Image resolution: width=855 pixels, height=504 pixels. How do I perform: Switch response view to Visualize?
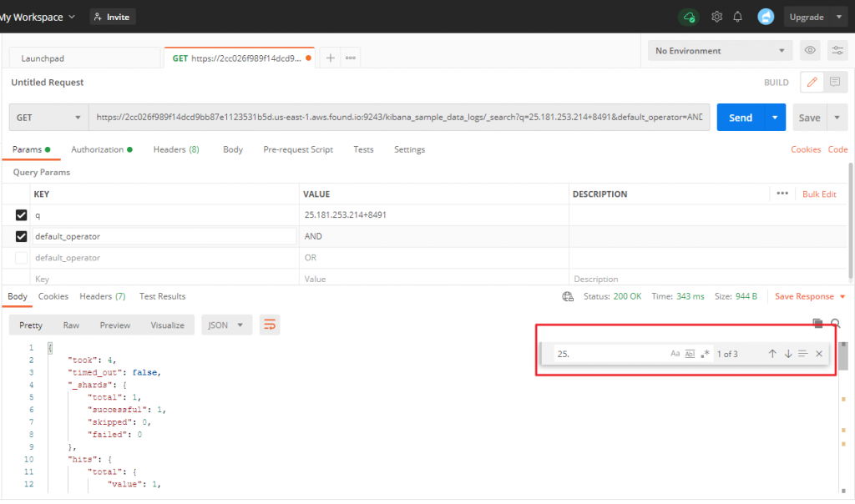(x=167, y=325)
